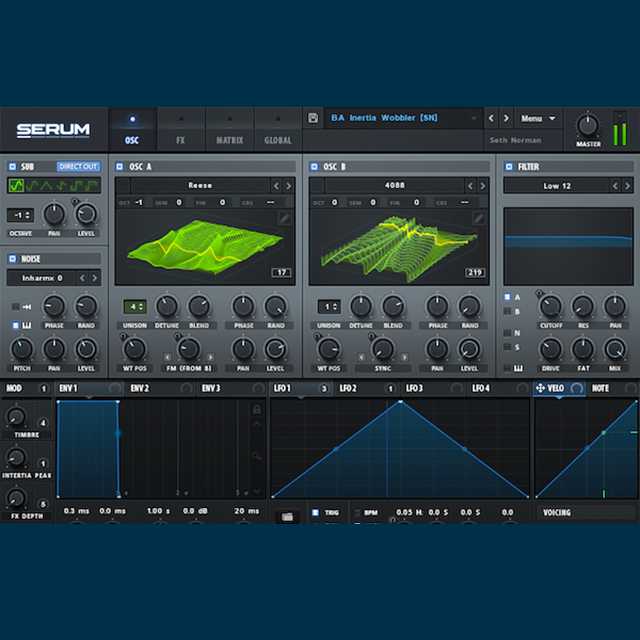The height and width of the screenshot is (640, 640).
Task: Select the next preset with right arrow
Action: click(x=505, y=118)
